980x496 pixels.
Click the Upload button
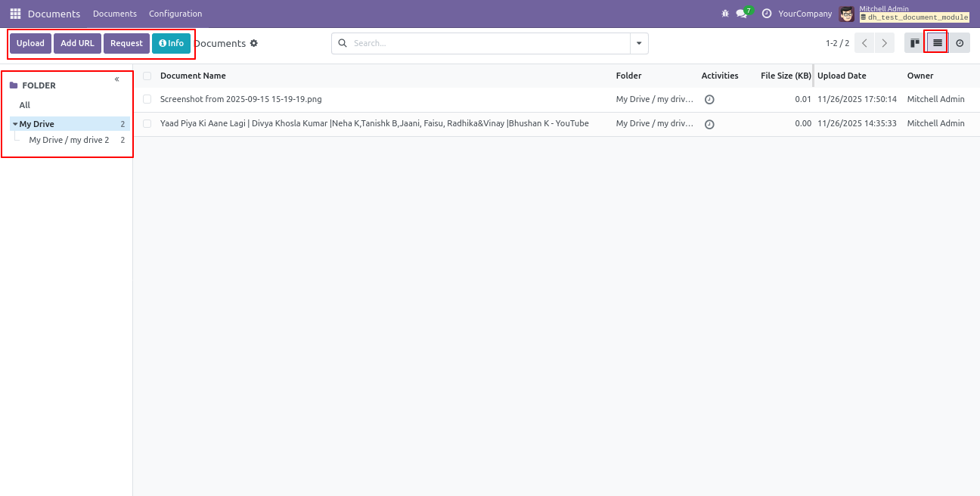point(30,43)
